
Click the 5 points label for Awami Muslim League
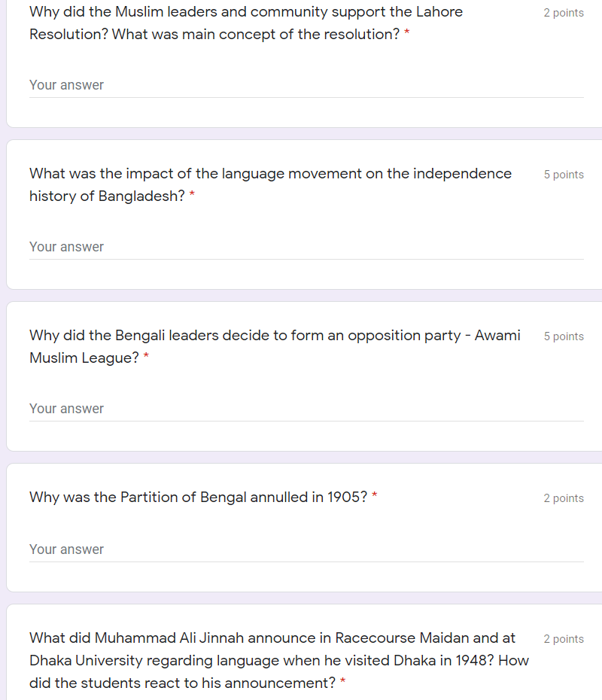(x=564, y=336)
